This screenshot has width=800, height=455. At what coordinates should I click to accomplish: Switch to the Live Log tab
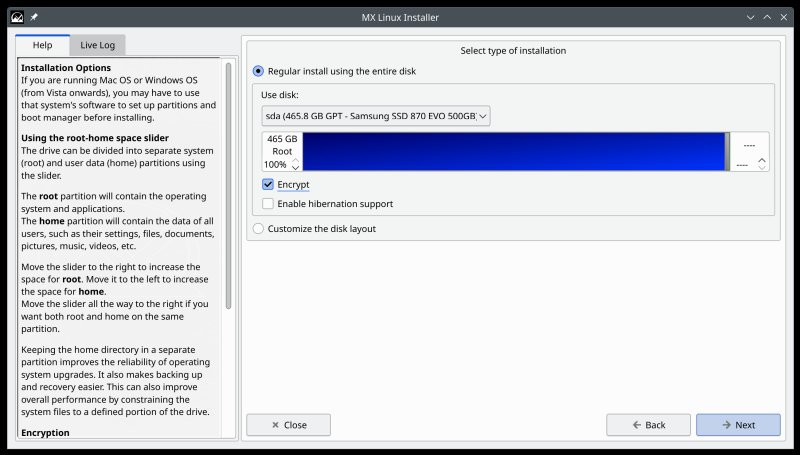[97, 45]
